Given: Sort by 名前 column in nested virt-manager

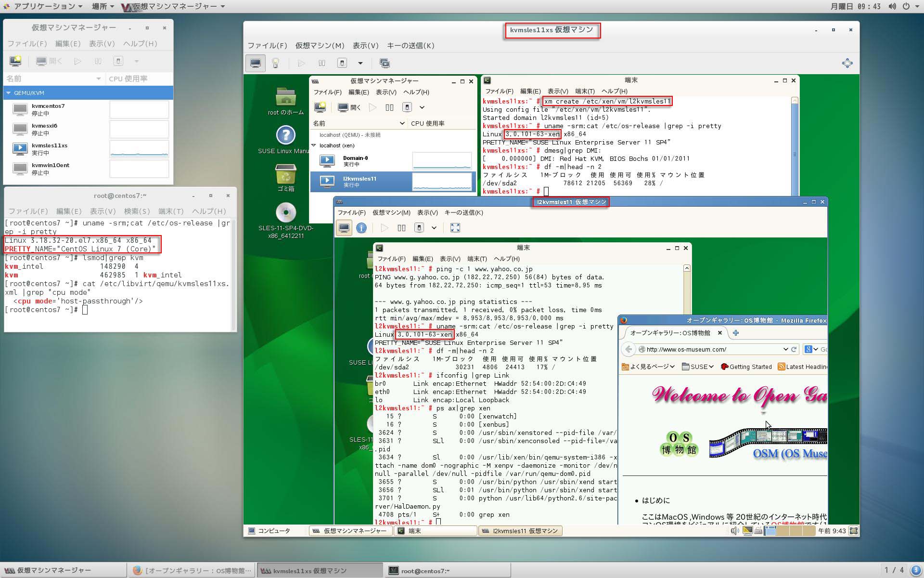Looking at the screenshot, I should [359, 123].
